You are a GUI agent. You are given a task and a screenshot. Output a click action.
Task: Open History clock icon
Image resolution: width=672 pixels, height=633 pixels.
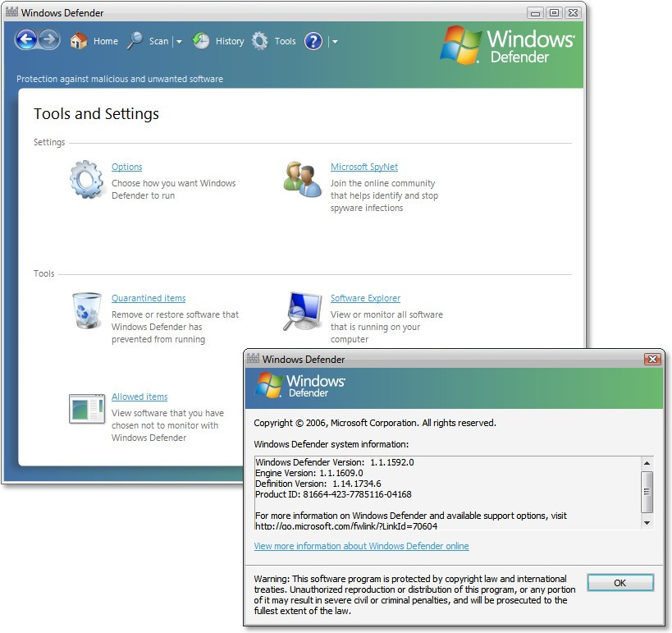tap(200, 41)
